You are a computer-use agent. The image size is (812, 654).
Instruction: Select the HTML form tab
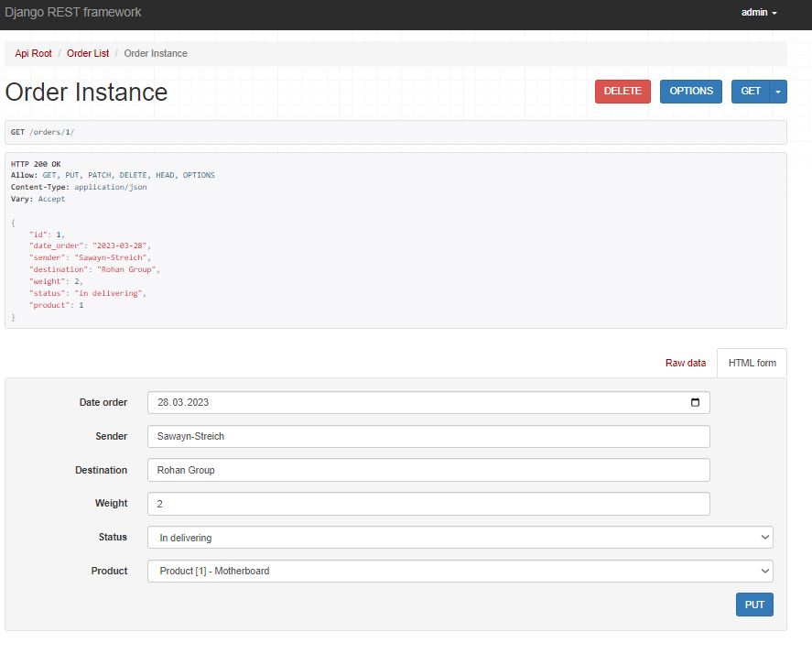click(x=752, y=363)
